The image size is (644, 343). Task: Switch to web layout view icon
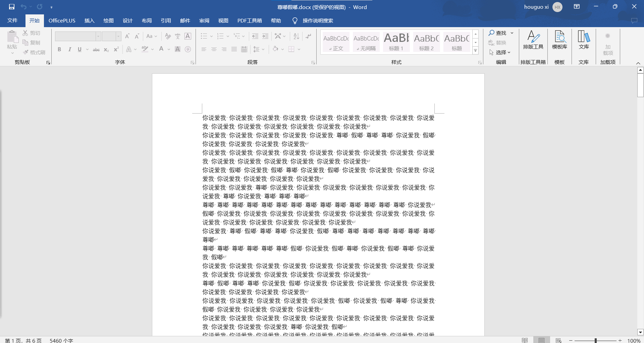click(558, 340)
